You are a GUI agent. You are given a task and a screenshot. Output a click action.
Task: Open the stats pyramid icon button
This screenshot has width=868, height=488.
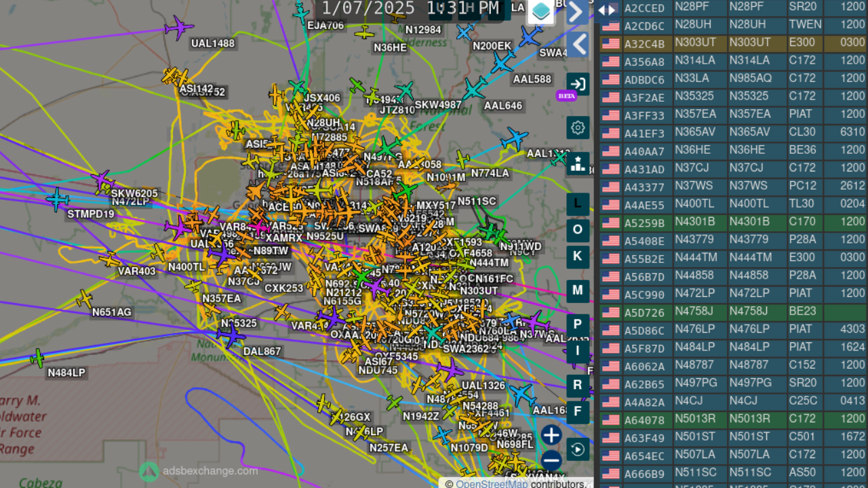point(578,163)
